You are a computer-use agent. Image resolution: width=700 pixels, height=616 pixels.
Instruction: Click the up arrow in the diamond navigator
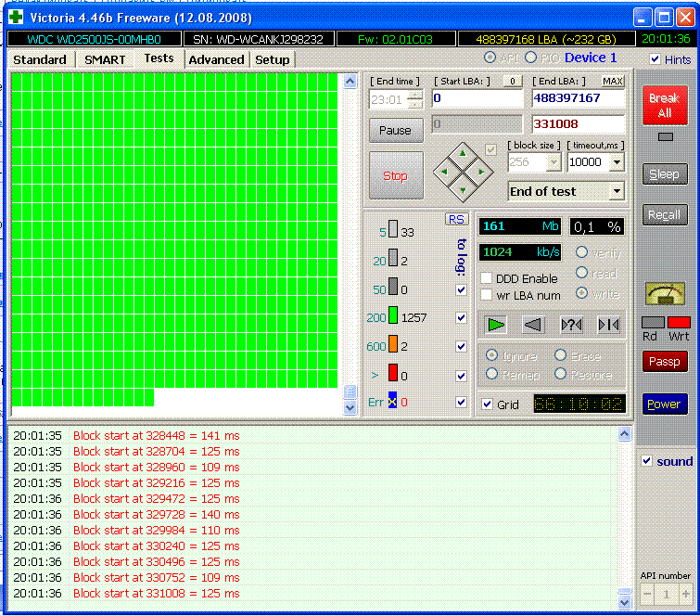tap(463, 154)
